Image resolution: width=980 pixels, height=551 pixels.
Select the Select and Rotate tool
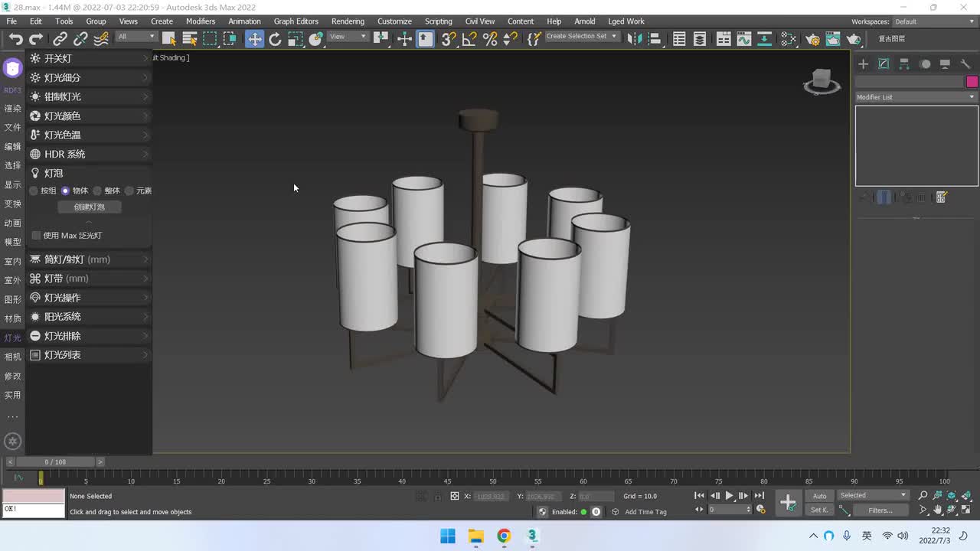pos(275,39)
